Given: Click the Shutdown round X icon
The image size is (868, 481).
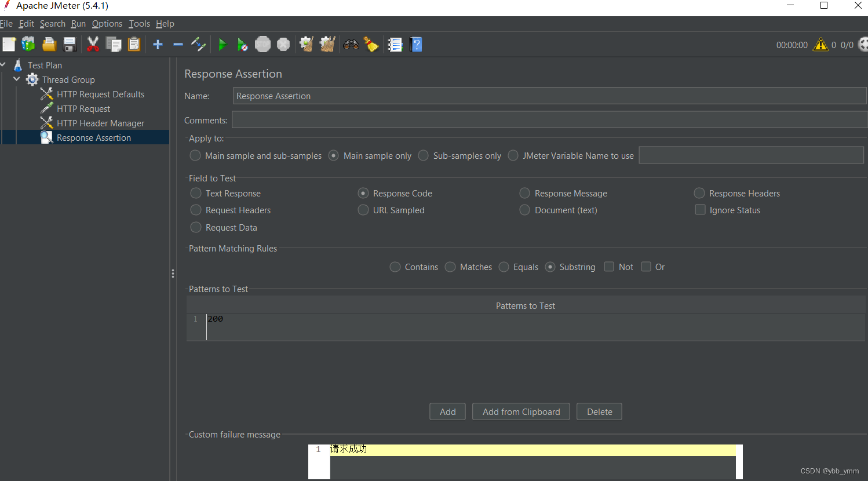Looking at the screenshot, I should click(x=283, y=45).
